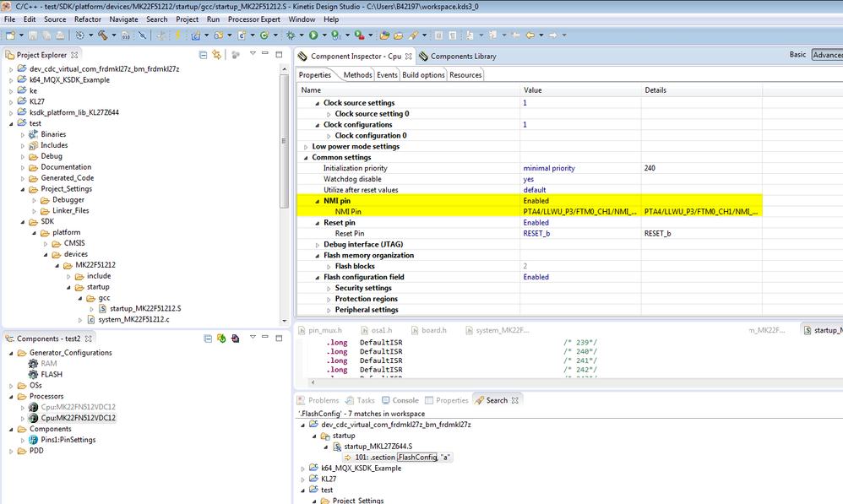Collapse all in Components view
The height and width of the screenshot is (504, 843).
[208, 339]
